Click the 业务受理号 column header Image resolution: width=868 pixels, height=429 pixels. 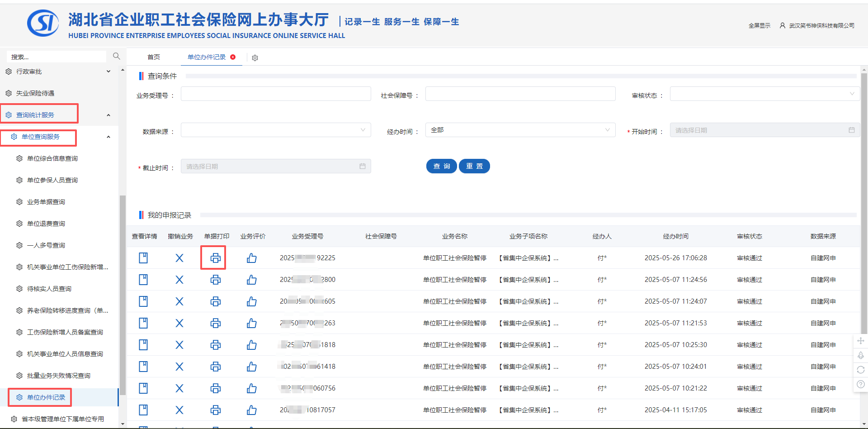click(307, 236)
